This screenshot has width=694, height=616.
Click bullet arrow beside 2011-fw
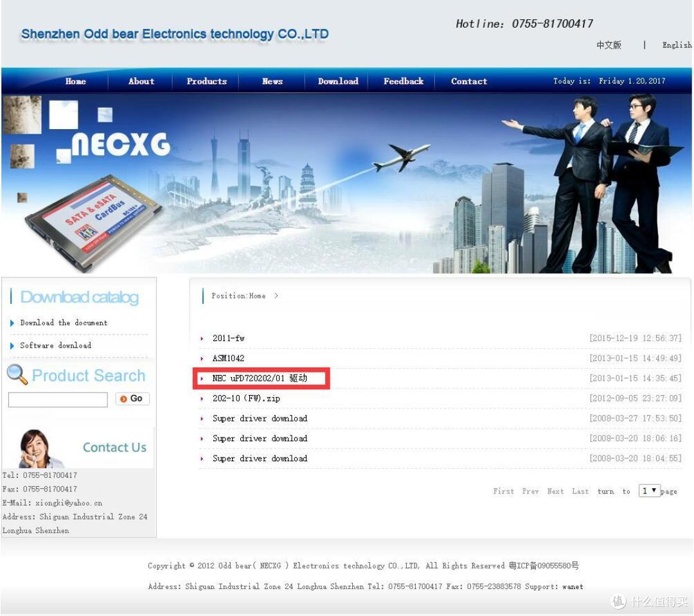point(202,339)
